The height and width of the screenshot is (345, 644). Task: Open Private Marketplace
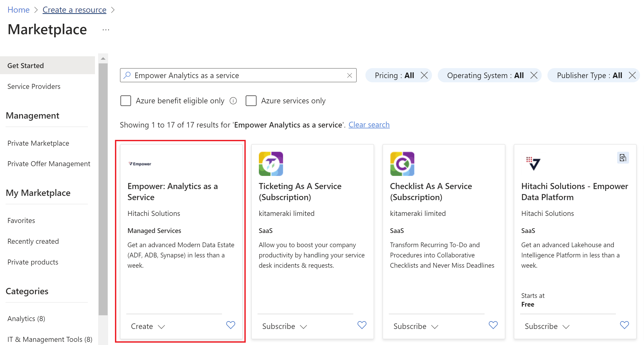[x=38, y=143]
